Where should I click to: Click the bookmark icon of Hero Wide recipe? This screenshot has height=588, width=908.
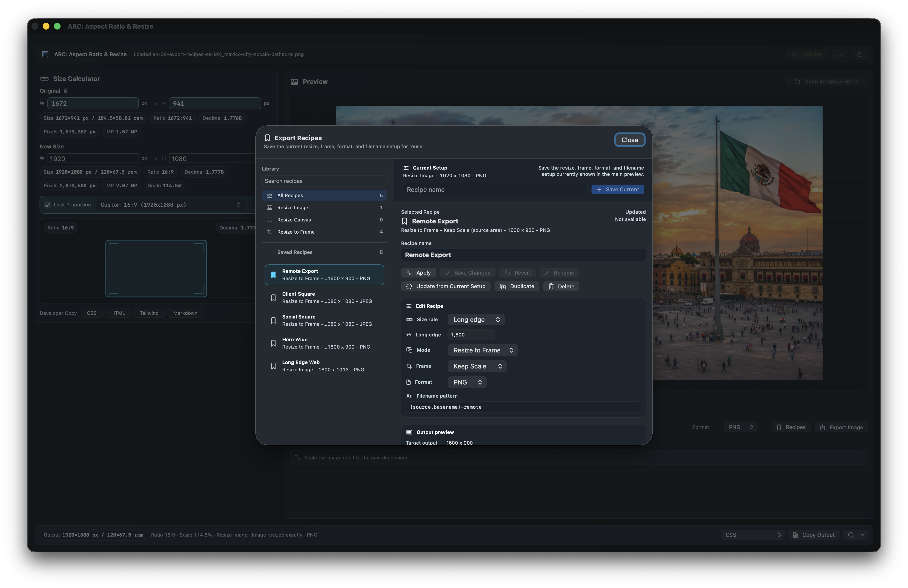point(273,343)
